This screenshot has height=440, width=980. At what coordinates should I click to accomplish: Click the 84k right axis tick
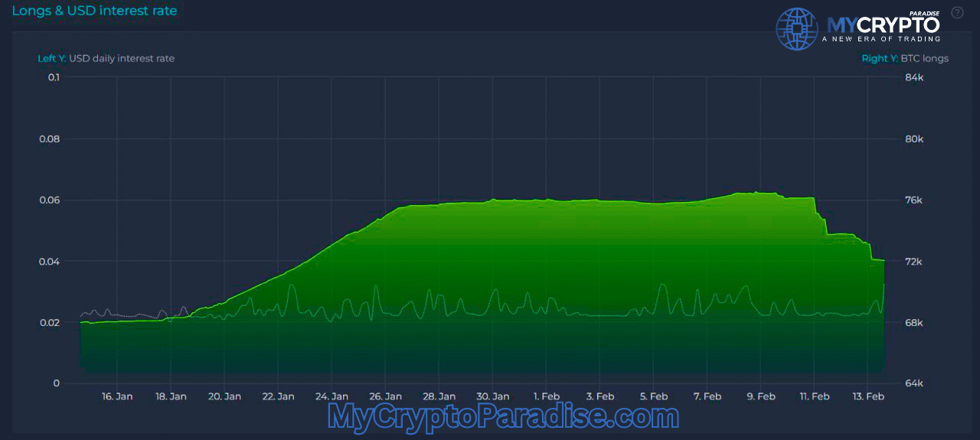[x=914, y=77]
